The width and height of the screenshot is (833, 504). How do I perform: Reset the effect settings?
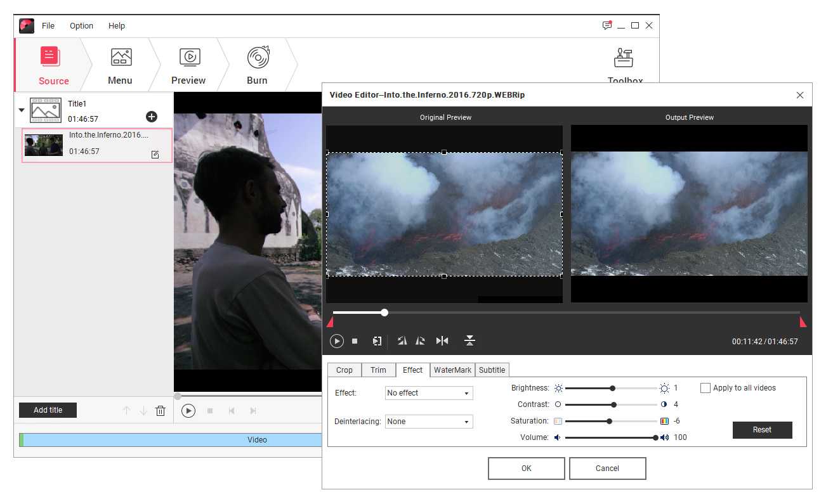click(762, 430)
